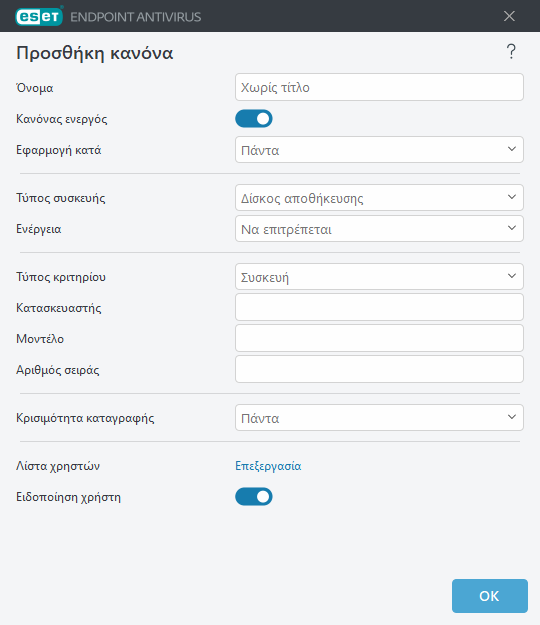Screen dimensions: 540x625
Task: Confirm the rule with OK button
Action: coord(490,596)
